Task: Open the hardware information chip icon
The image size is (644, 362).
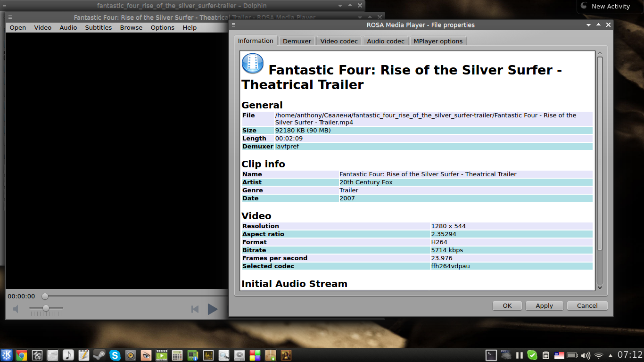Action: [193, 355]
